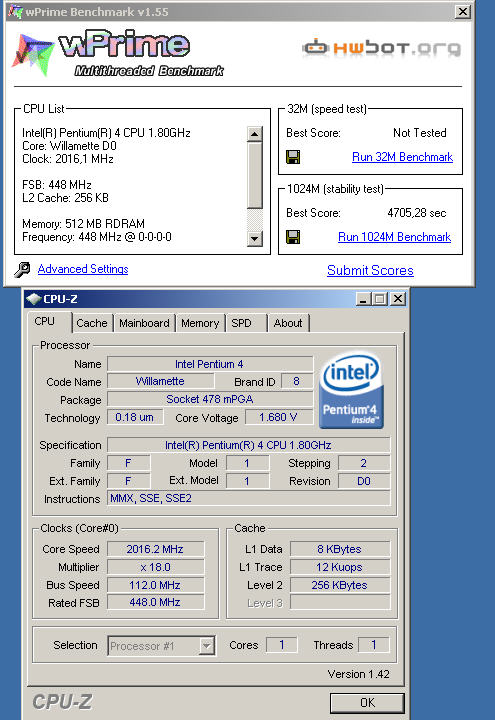Click the HWBOT.org logo
The height and width of the screenshot is (720, 495).
tap(382, 48)
